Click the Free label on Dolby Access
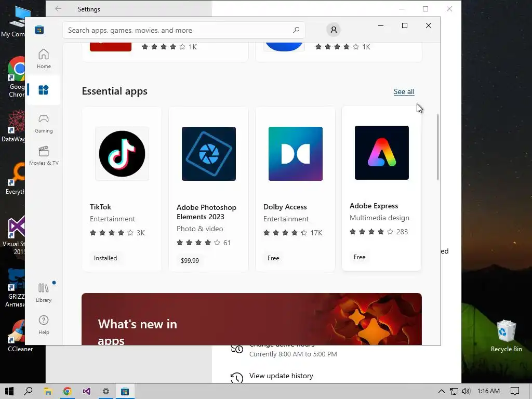Image resolution: width=532 pixels, height=399 pixels. [273, 258]
